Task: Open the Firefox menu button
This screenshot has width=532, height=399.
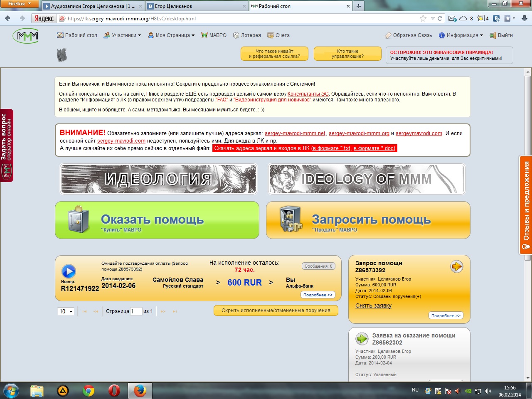Action: [x=19, y=4]
